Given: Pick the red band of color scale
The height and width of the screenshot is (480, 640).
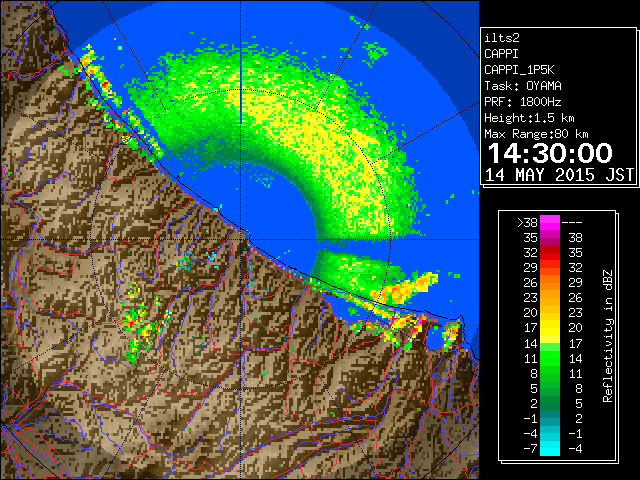Looking at the screenshot, I should [550, 253].
